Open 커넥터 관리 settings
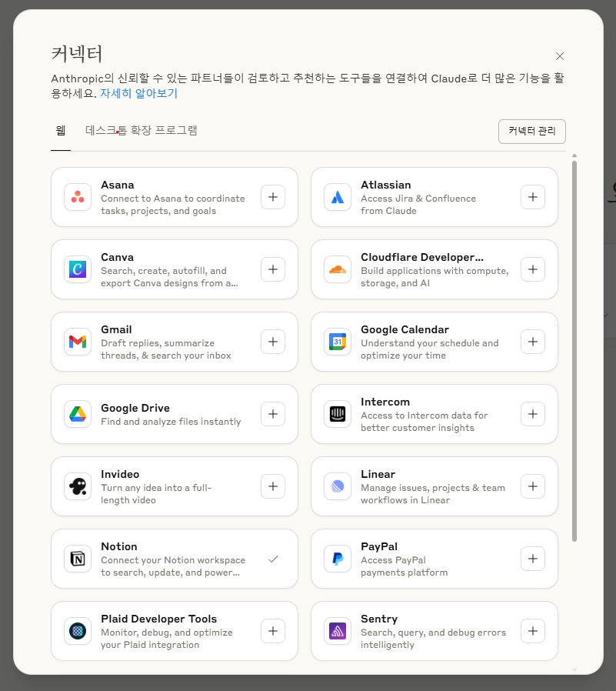616x691 pixels. (x=531, y=131)
